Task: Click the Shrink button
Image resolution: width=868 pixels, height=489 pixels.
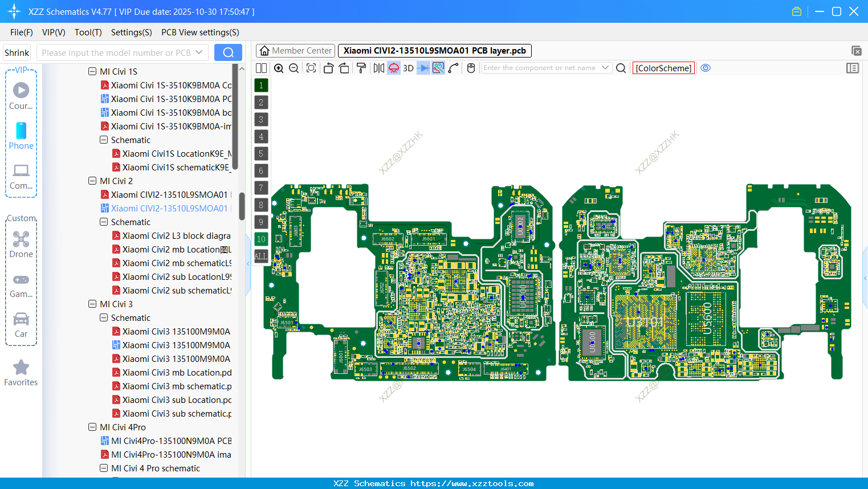Action: coord(17,52)
